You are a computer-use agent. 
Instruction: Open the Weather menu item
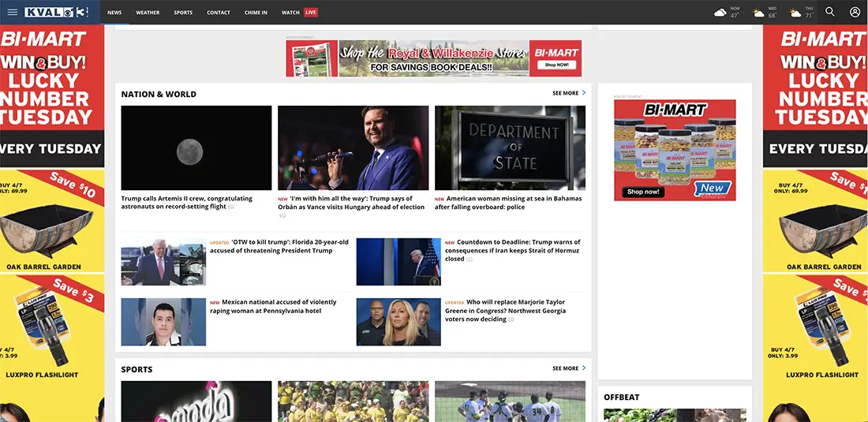(148, 12)
